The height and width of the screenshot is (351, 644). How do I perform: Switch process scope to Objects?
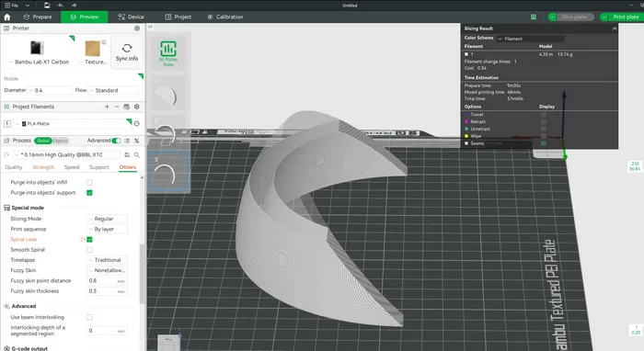(61, 141)
